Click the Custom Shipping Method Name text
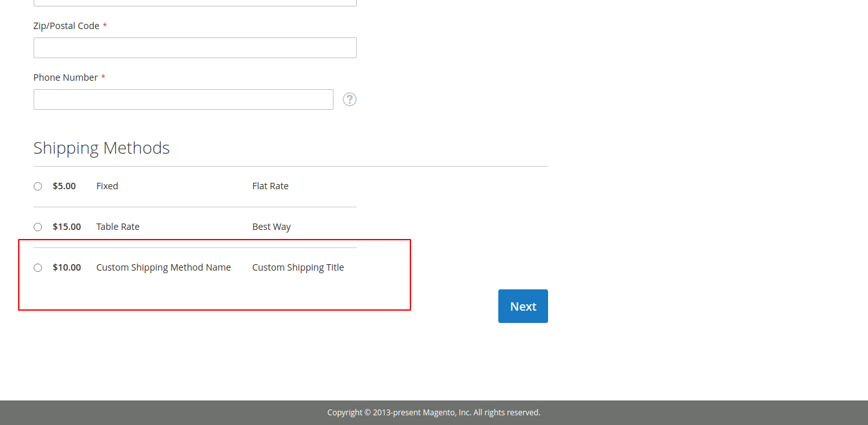This screenshot has width=868, height=425. pos(164,267)
